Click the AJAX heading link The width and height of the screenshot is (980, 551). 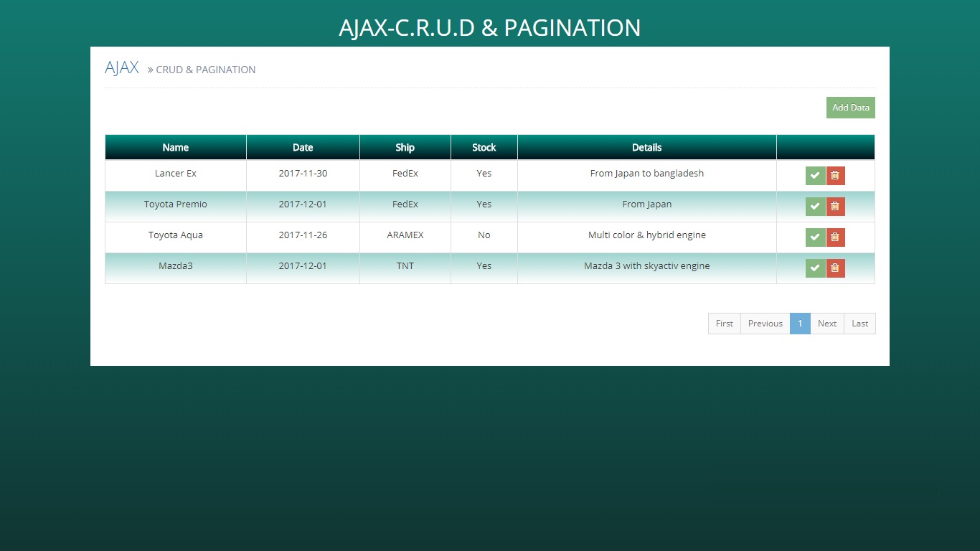point(121,67)
